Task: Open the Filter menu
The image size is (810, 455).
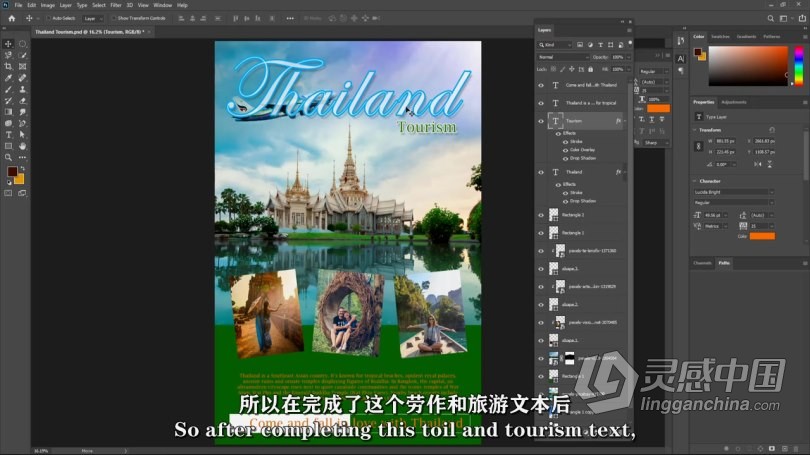Action: 116,5
